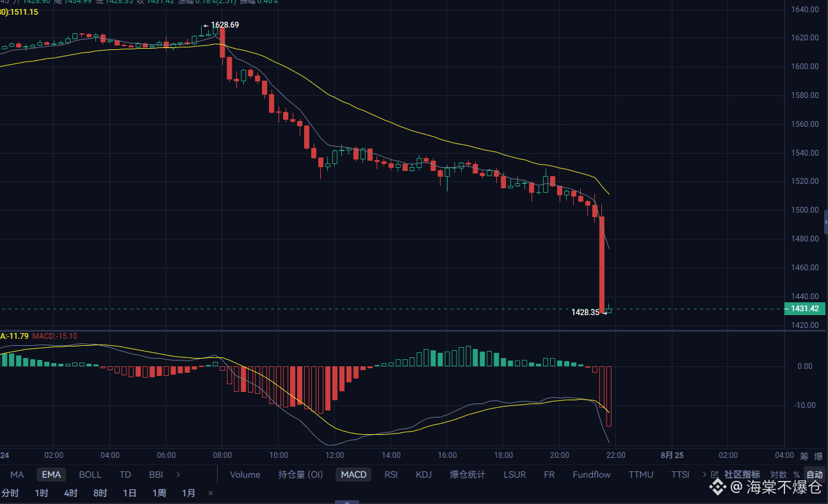
Task: Toggle 自动 auto scale
Action: pos(815,475)
